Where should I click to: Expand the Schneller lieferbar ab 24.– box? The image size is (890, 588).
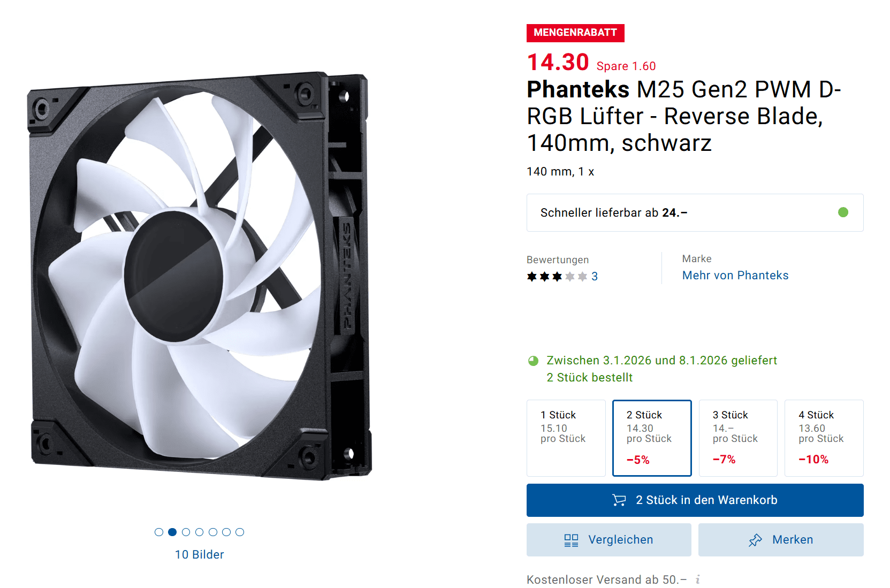pyautogui.click(x=695, y=212)
